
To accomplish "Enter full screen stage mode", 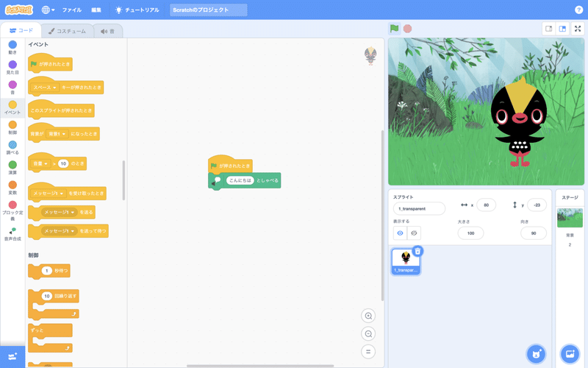I will pos(578,29).
